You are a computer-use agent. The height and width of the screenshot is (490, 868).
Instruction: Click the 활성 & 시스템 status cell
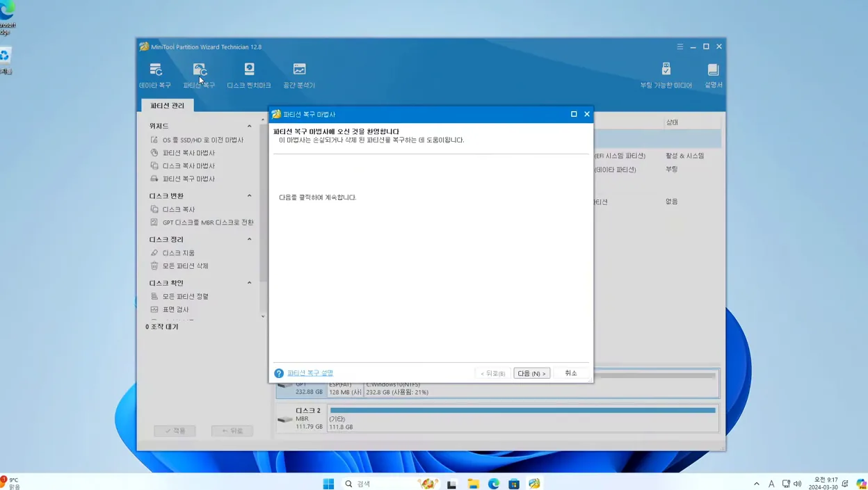tap(685, 156)
